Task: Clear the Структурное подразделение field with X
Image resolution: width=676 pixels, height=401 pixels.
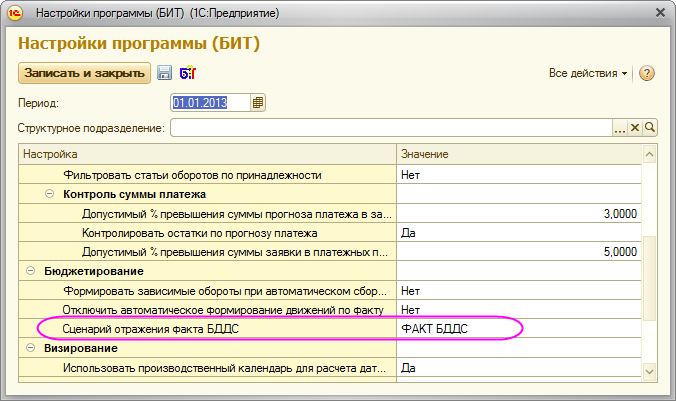Action: [635, 128]
